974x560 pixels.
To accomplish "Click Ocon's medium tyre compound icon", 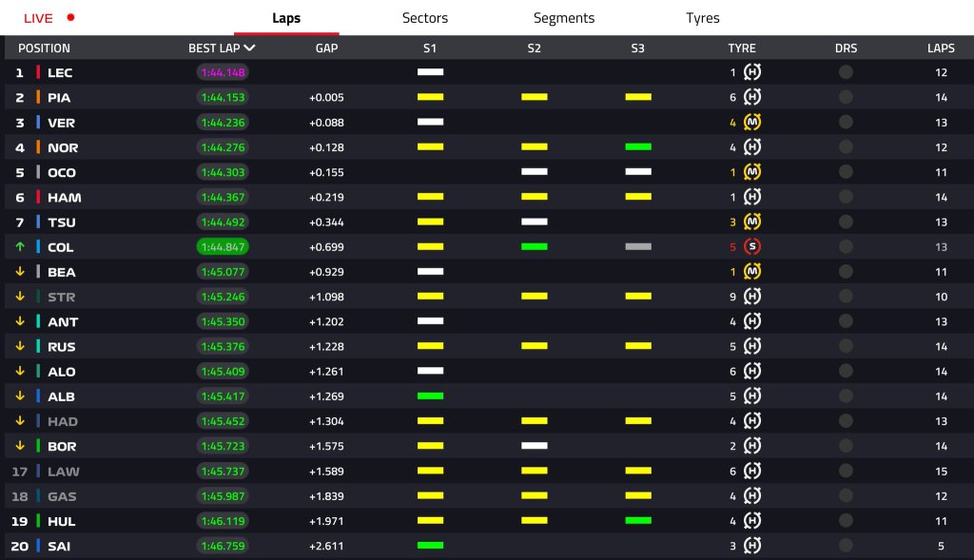I will pyautogui.click(x=750, y=172).
